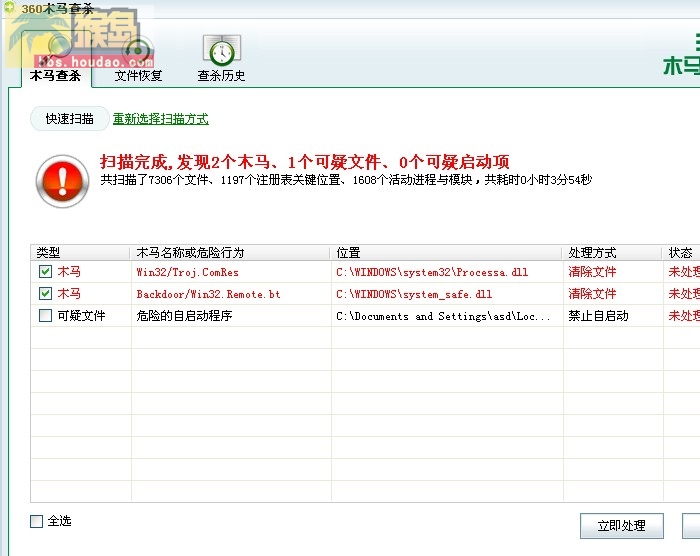Click path C:\WINDOWS\system_safe.dll

414,294
